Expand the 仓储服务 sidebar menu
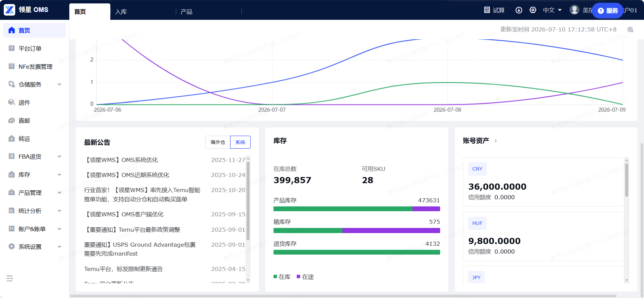The height and width of the screenshot is (298, 644). 34,84
